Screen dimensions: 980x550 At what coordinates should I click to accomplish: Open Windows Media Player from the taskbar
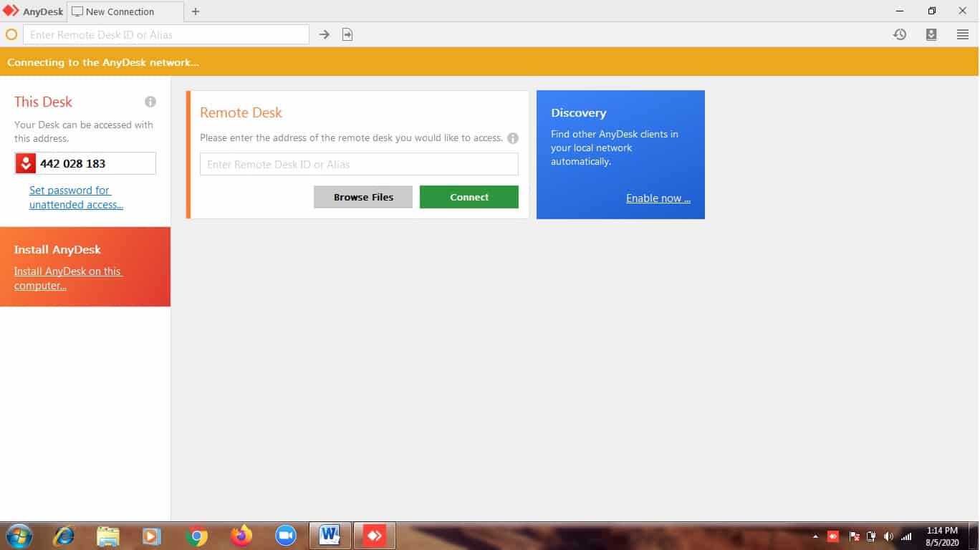[151, 536]
